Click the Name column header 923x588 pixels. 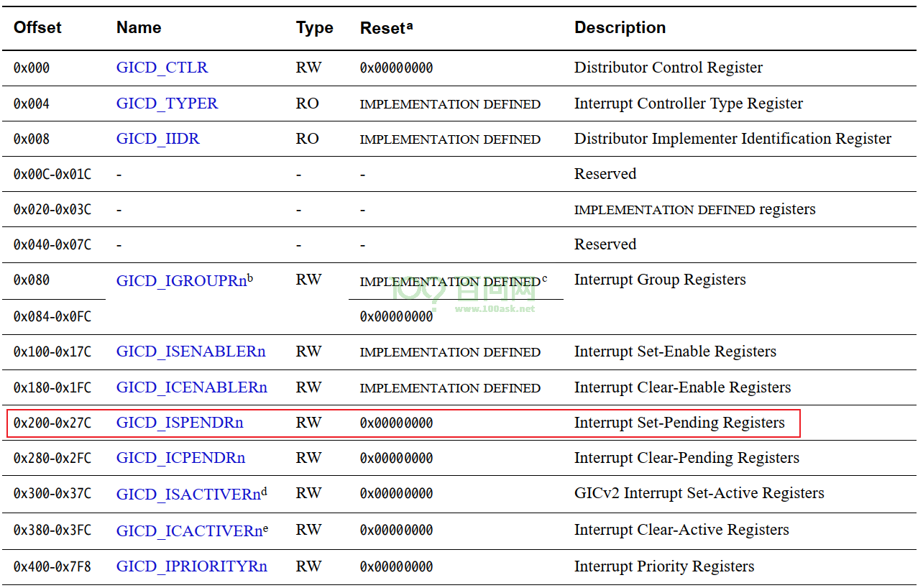[x=139, y=27]
